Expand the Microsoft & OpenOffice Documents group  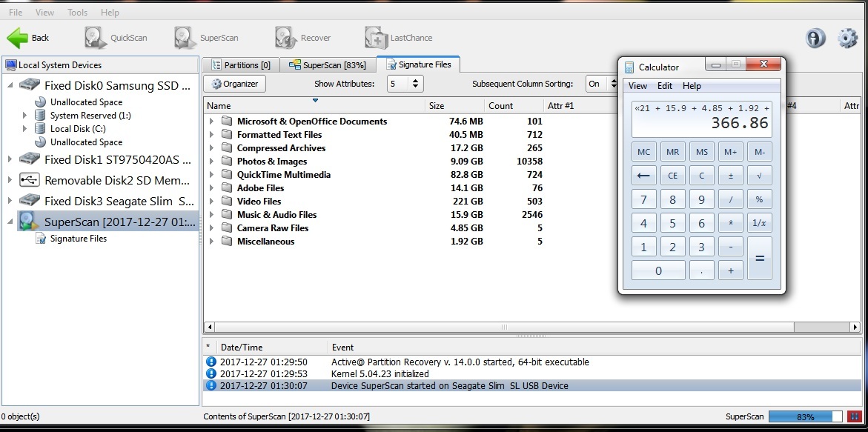tap(211, 121)
